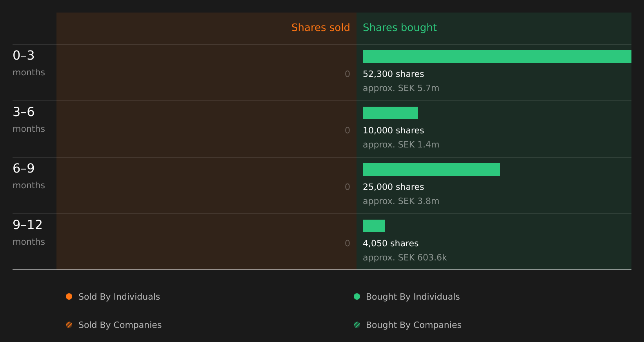This screenshot has width=644, height=342.
Task: Click the 9–12 months row label
Action: [29, 233]
